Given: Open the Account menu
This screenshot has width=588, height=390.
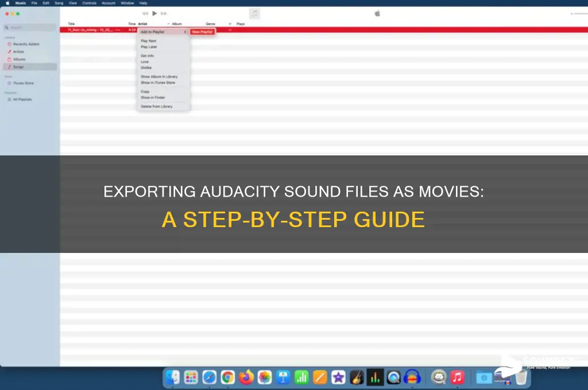Looking at the screenshot, I should 109,3.
